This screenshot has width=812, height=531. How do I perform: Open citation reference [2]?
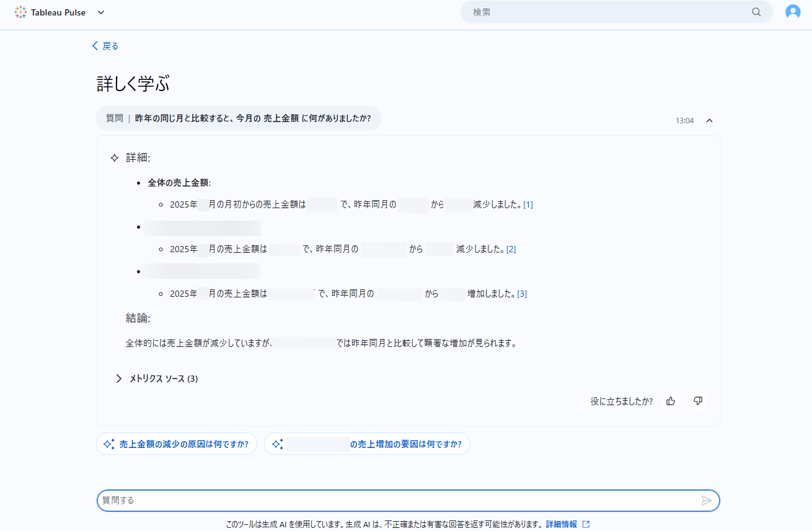coord(511,249)
